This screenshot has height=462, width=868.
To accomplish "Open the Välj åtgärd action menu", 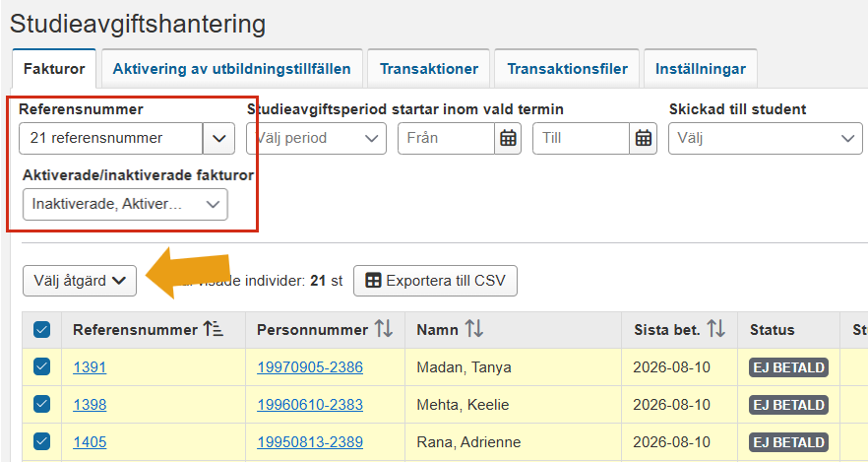I will coord(79,281).
